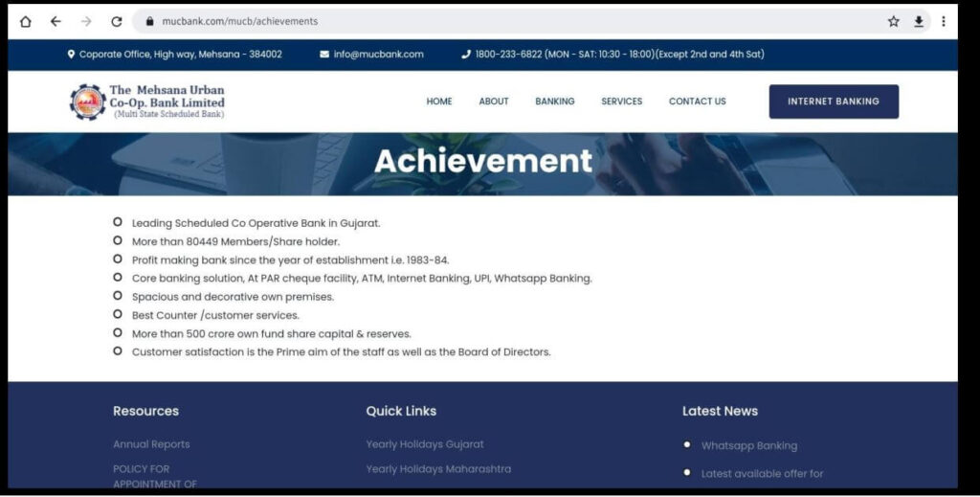Image resolution: width=980 pixels, height=497 pixels.
Task: Click the browser home icon
Action: 26,21
